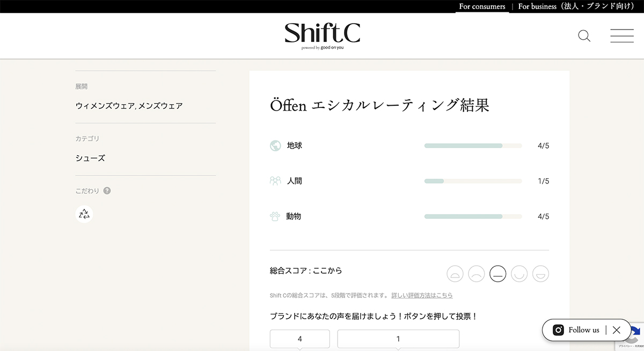Viewport: 644px width, 351px height.
Task: Click the 人間 label
Action: pyautogui.click(x=295, y=181)
